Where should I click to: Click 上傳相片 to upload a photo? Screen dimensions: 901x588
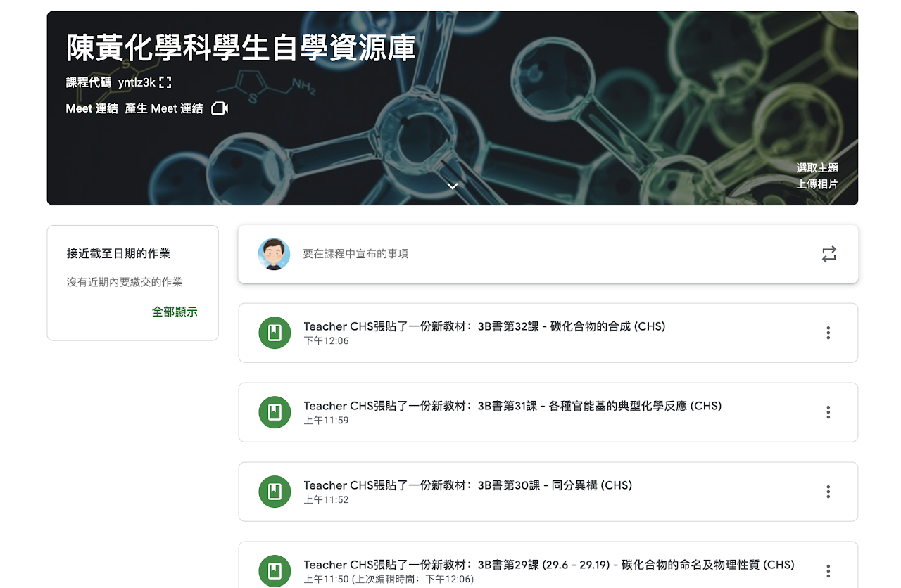pos(817,184)
